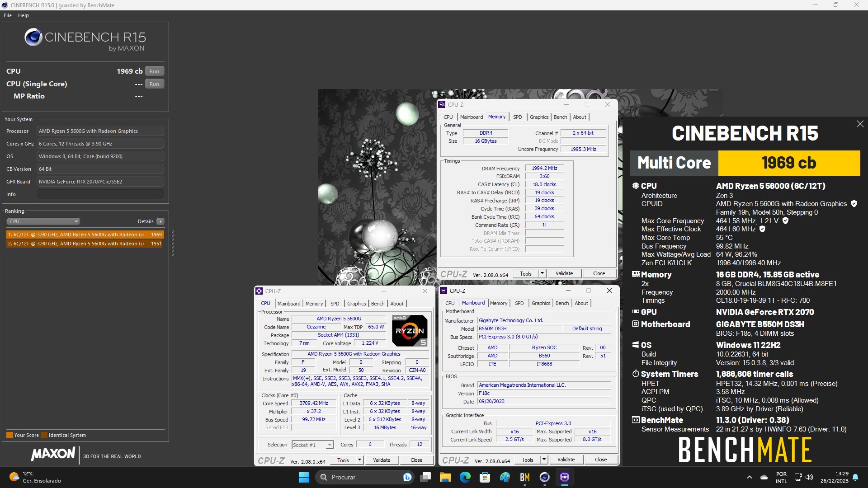Open the notifications bell icon
868x488 pixels.
[855, 477]
